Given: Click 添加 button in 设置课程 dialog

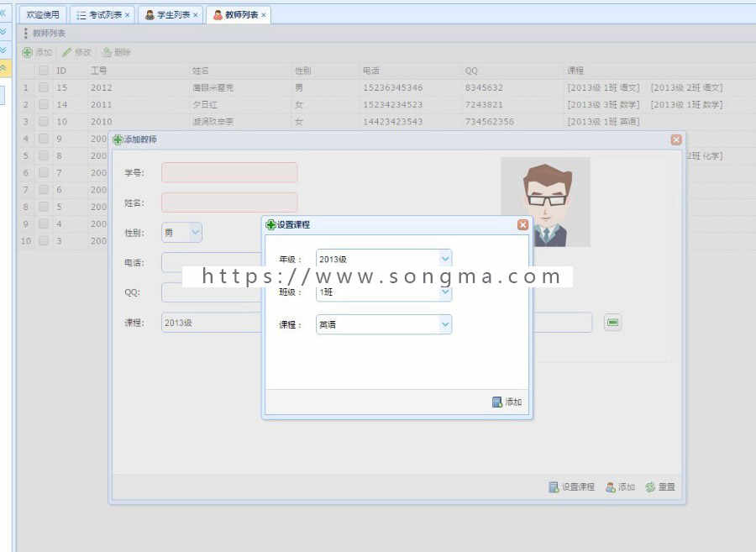Looking at the screenshot, I should [x=507, y=402].
